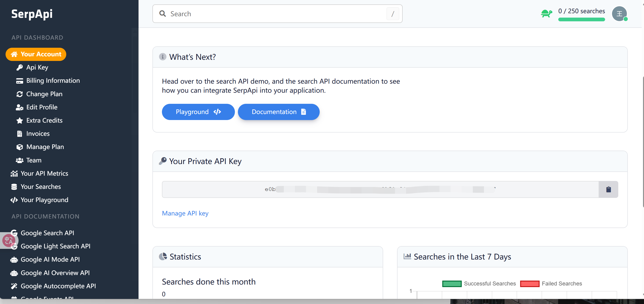Select the people icon next to Team
Viewport: 644px width, 304px height.
coord(19,160)
